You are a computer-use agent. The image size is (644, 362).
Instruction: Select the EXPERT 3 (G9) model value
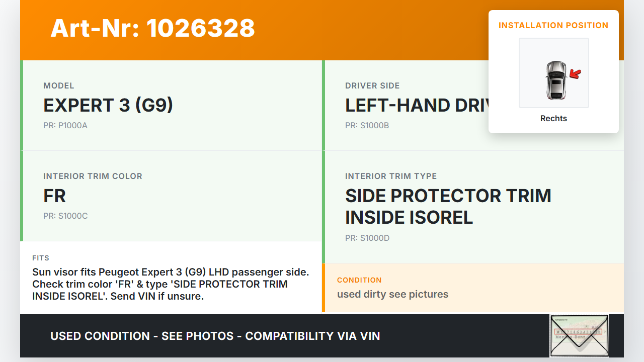(108, 106)
